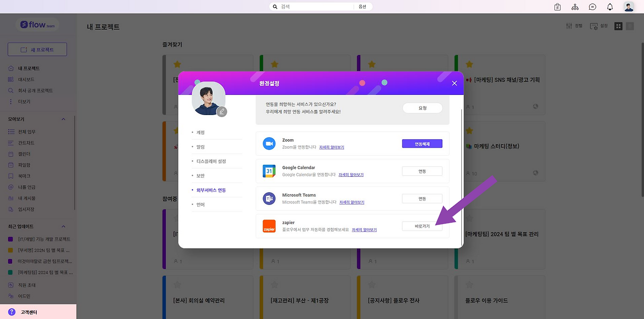Click zapier's 바로가기 button
Viewport: 644px width, 319px height.
point(422,226)
